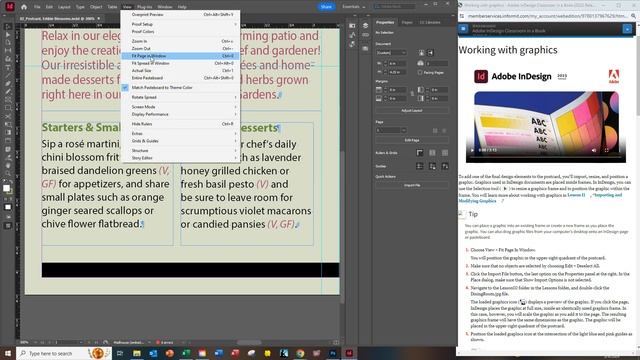
Task: Click the Share button
Action: tap(326, 7)
